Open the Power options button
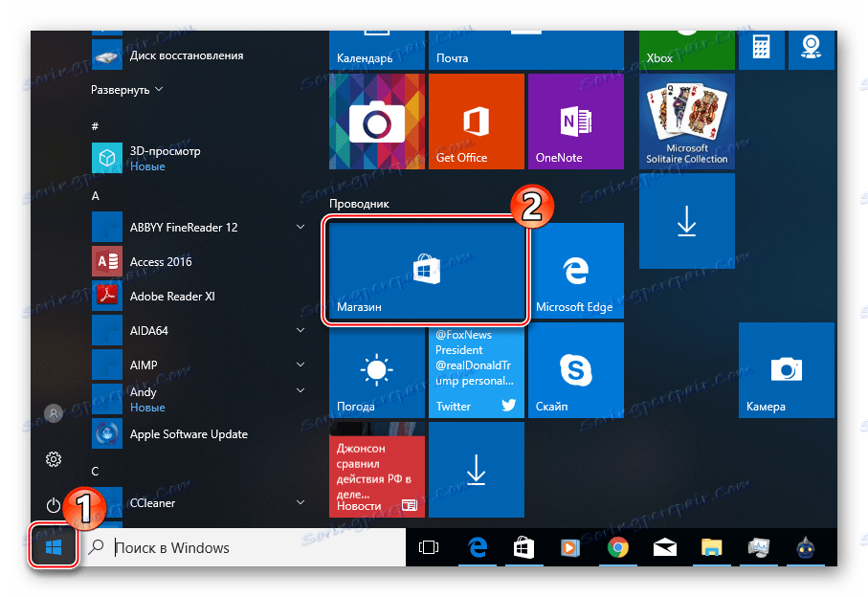The width and height of the screenshot is (868, 597). pyautogui.click(x=54, y=504)
